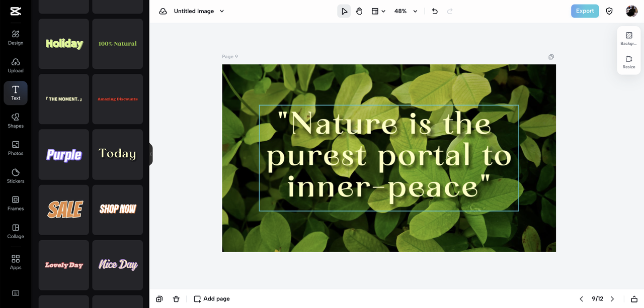Undo the last action
Image resolution: width=644 pixels, height=308 pixels.
tap(435, 11)
